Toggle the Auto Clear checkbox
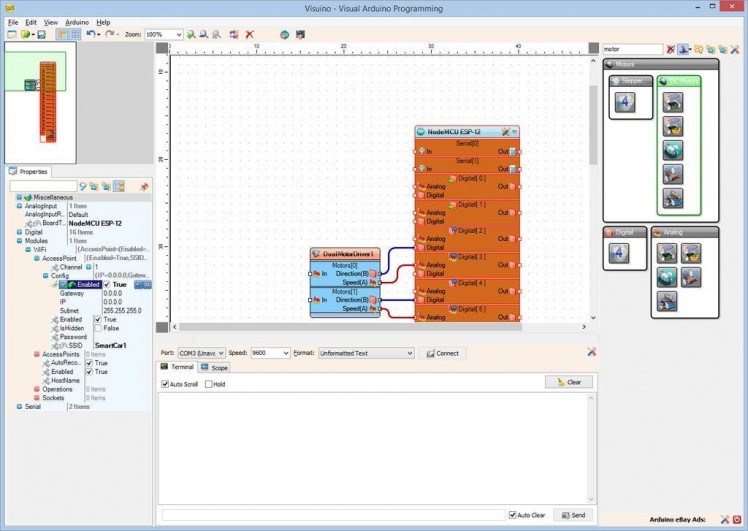Viewport: 748px width, 531px height. coord(513,515)
